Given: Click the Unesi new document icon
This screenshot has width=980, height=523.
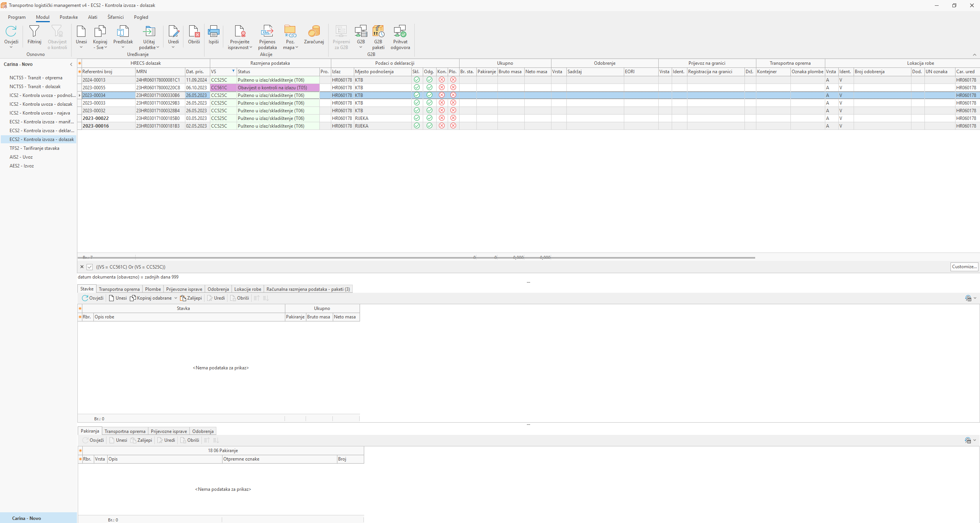Looking at the screenshot, I should click(x=81, y=31).
